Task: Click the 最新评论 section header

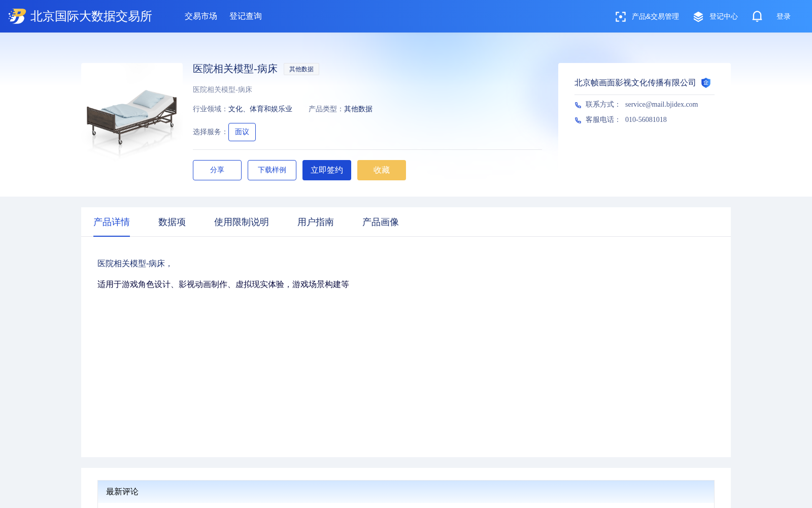Action: click(406, 492)
